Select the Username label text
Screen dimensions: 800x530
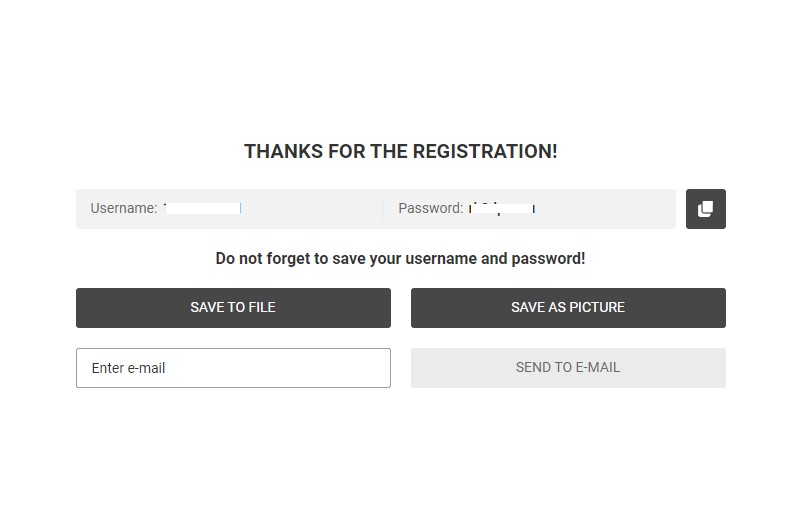point(123,208)
